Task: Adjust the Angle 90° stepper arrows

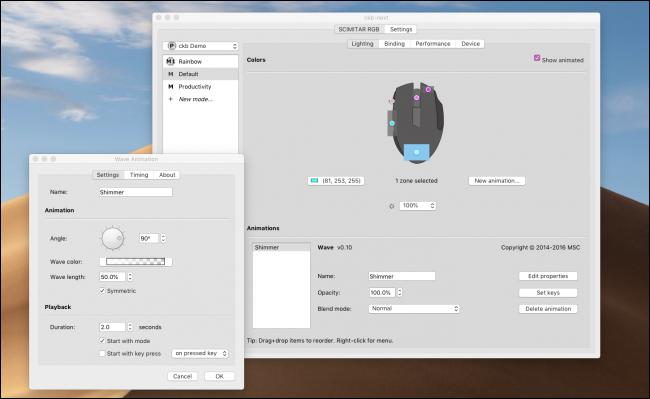Action: [163, 238]
